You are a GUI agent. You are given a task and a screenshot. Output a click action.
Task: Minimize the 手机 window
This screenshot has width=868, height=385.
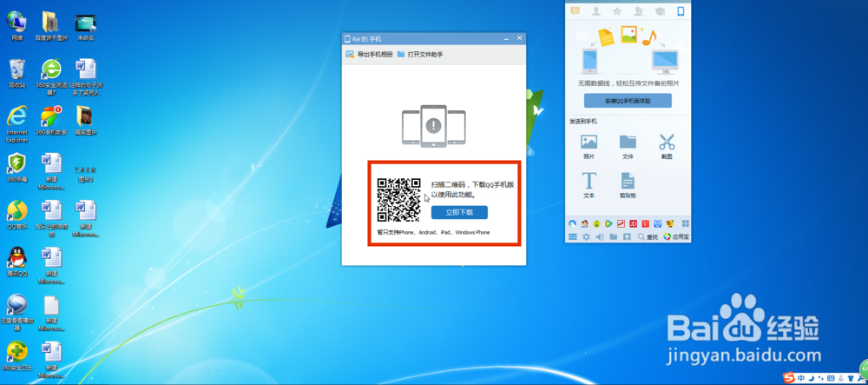pyautogui.click(x=506, y=38)
